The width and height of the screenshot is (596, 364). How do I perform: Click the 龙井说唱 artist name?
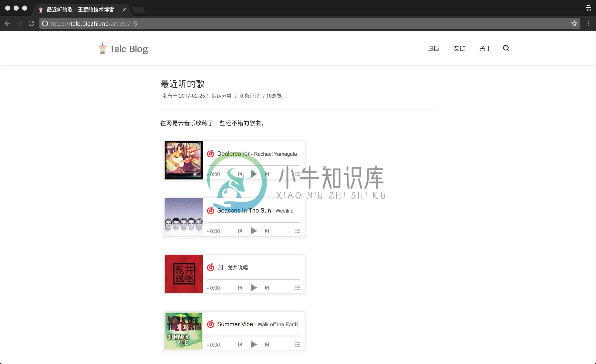pos(238,267)
